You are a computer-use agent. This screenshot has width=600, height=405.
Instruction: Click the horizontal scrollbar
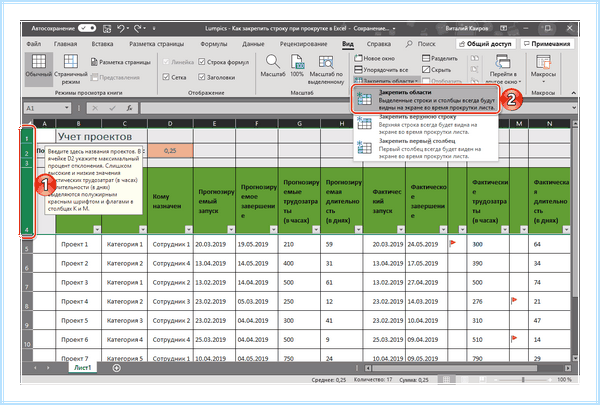click(x=455, y=368)
